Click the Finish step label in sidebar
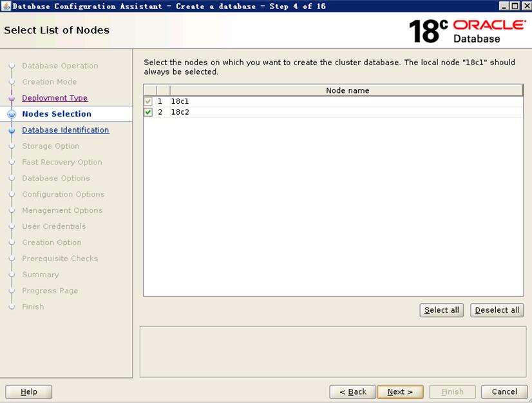Image resolution: width=532 pixels, height=403 pixels. [x=33, y=306]
